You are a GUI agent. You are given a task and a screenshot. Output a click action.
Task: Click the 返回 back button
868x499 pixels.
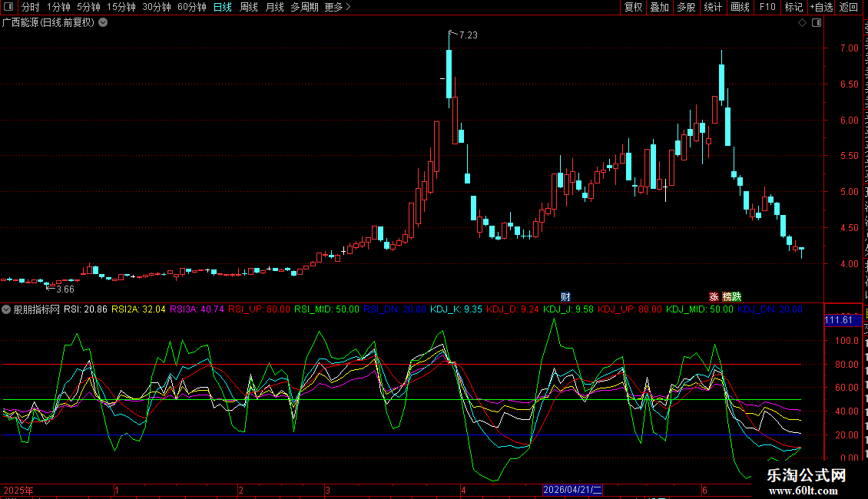[849, 7]
